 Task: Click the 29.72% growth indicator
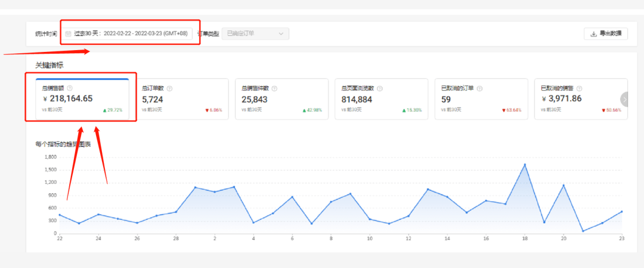pyautogui.click(x=113, y=110)
